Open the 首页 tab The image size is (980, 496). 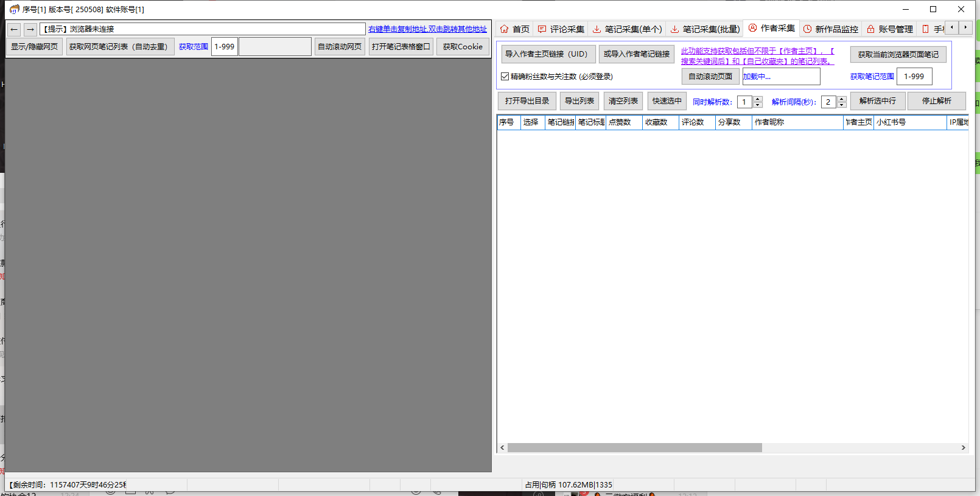[x=514, y=29]
